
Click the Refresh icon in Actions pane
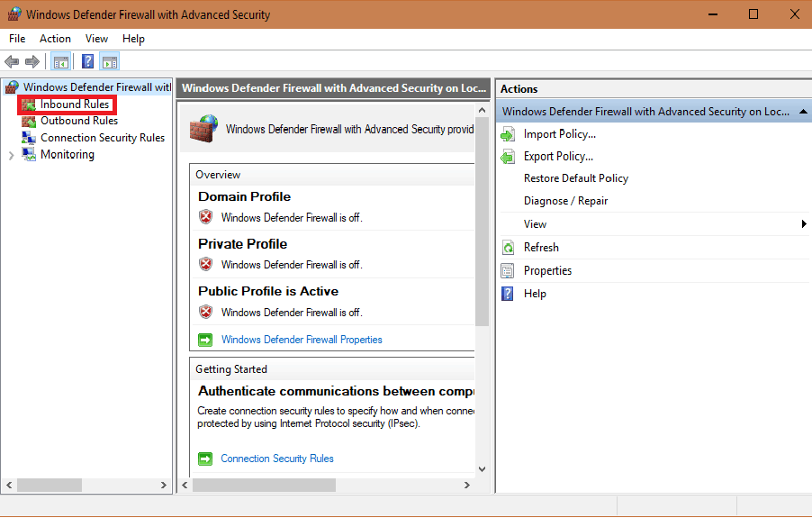coord(508,248)
